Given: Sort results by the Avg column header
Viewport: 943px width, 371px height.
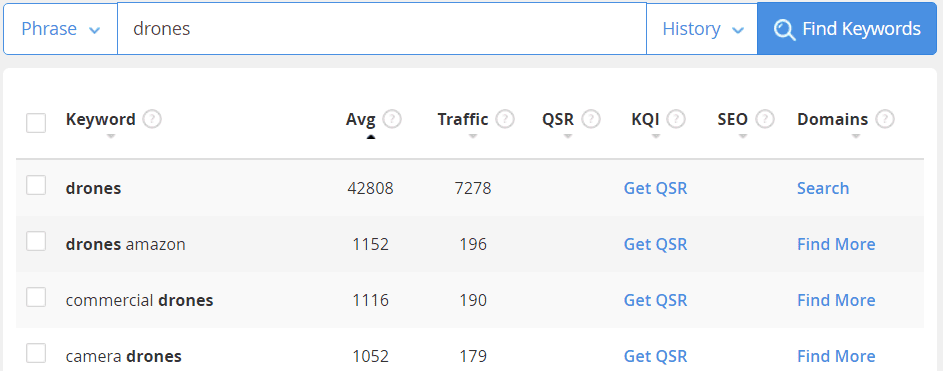Looking at the screenshot, I should [360, 120].
